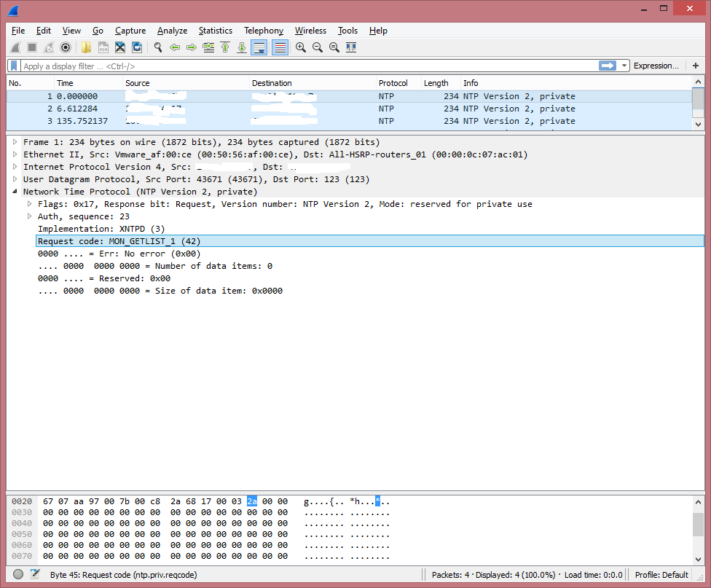Image resolution: width=711 pixels, height=588 pixels.
Task: Sort by the Source column header
Action: click(x=186, y=83)
